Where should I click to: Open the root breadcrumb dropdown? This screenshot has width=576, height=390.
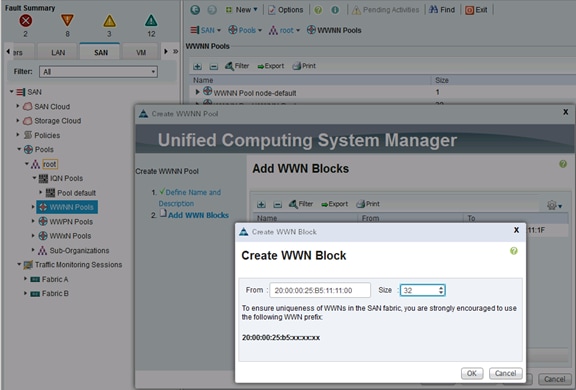click(285, 30)
